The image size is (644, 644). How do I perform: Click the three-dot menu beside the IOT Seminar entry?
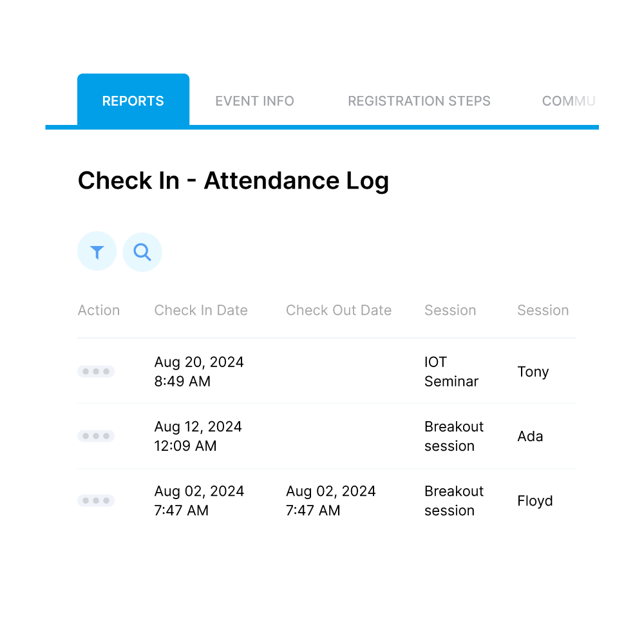[96, 372]
